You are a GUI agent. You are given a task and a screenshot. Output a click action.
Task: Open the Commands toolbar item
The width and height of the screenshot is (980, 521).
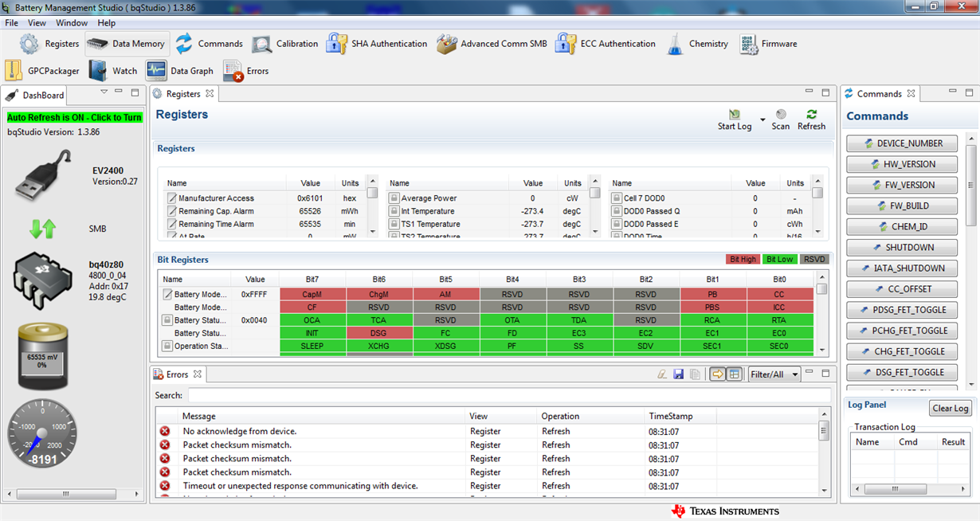point(209,44)
